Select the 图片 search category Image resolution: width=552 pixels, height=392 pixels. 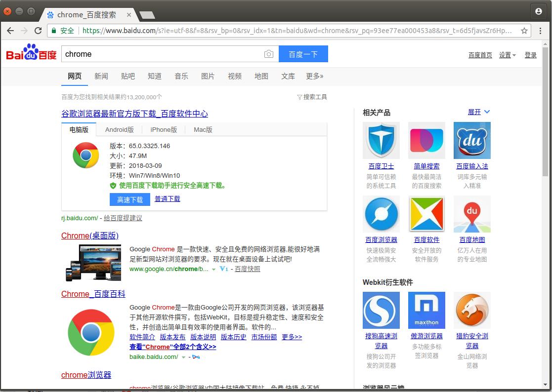(x=208, y=76)
